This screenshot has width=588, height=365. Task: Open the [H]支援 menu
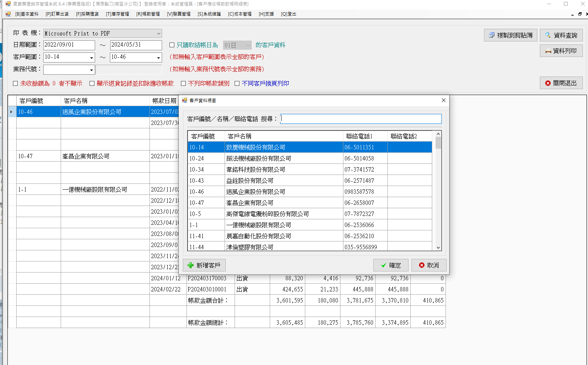pos(266,14)
